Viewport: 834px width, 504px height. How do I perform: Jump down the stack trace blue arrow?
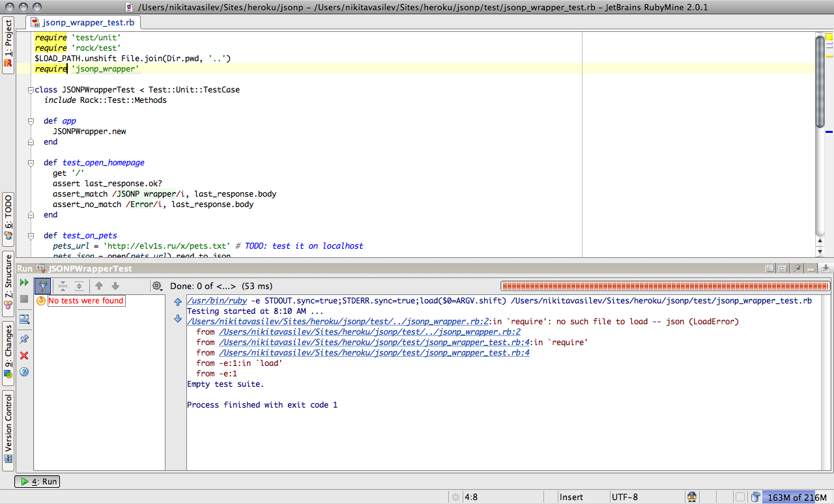[x=178, y=318]
